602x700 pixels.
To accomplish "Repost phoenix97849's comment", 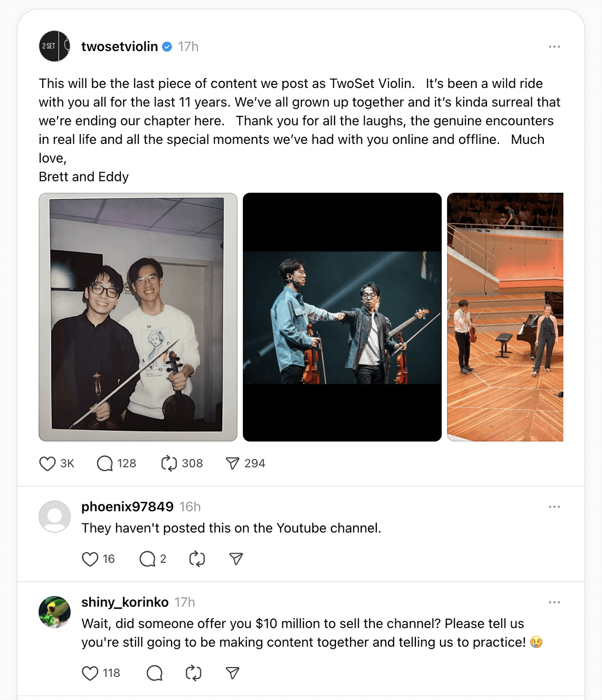I will (197, 559).
